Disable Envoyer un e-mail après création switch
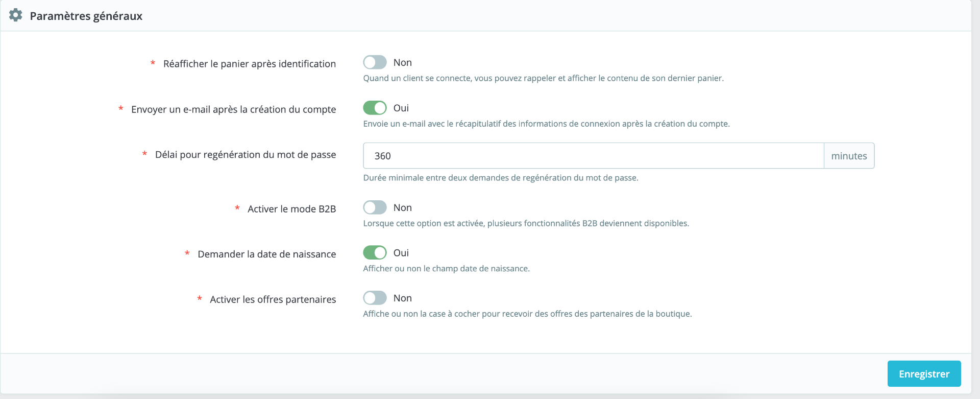Viewport: 980px width, 399px height. (375, 108)
